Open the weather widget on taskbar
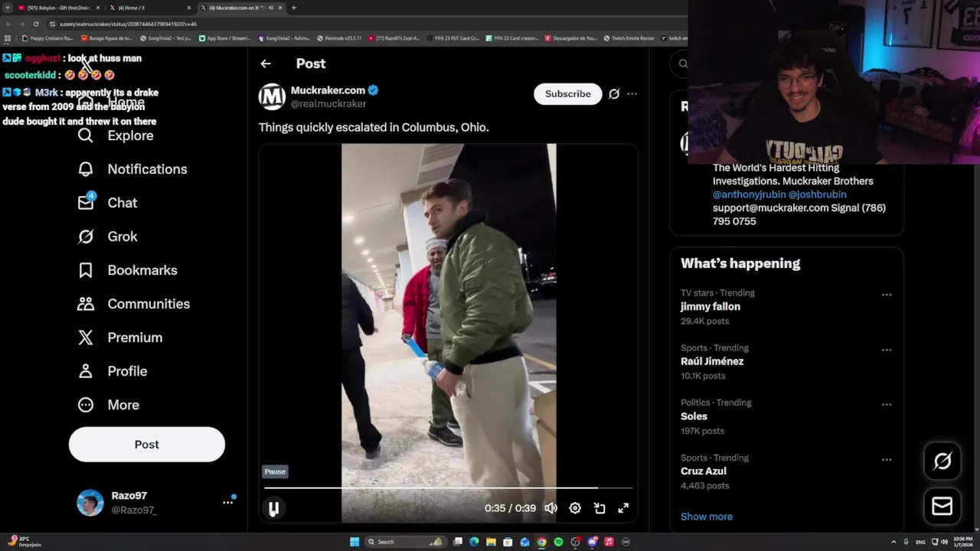Viewport: 980px width, 551px height. coord(23,541)
